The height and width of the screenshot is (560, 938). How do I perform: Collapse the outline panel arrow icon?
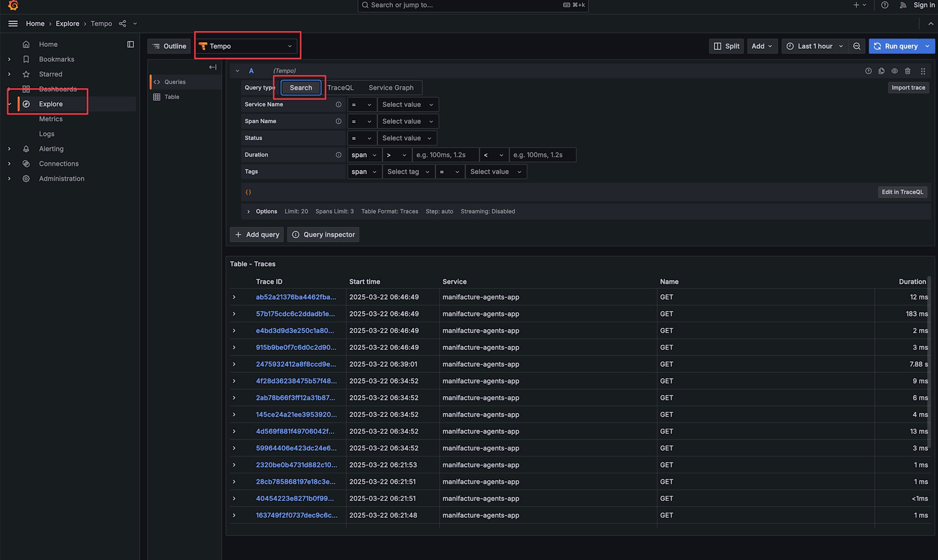click(x=213, y=67)
